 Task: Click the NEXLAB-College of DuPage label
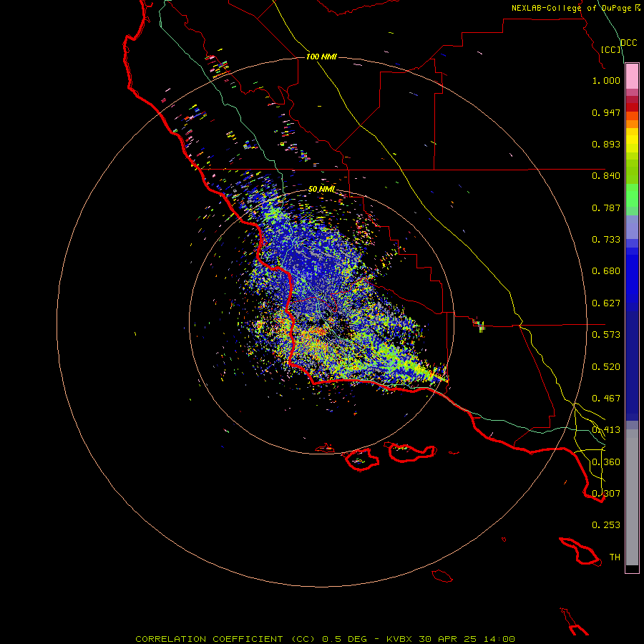tap(572, 8)
